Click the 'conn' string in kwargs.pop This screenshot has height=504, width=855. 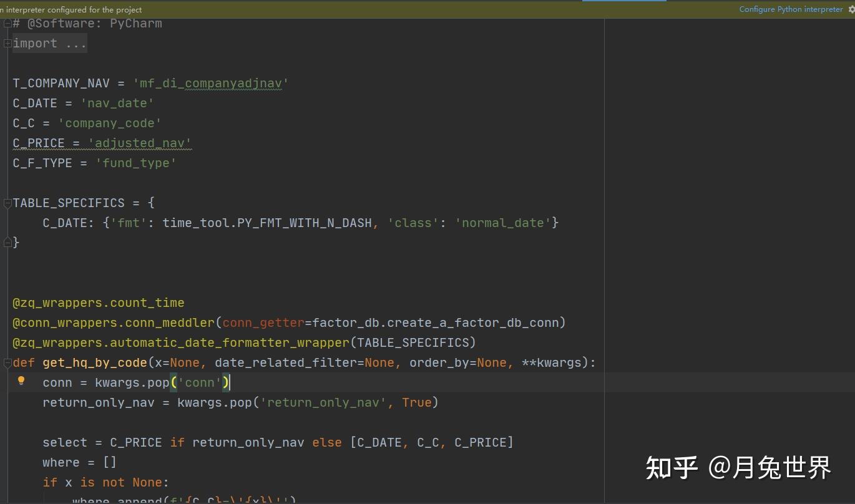point(200,383)
